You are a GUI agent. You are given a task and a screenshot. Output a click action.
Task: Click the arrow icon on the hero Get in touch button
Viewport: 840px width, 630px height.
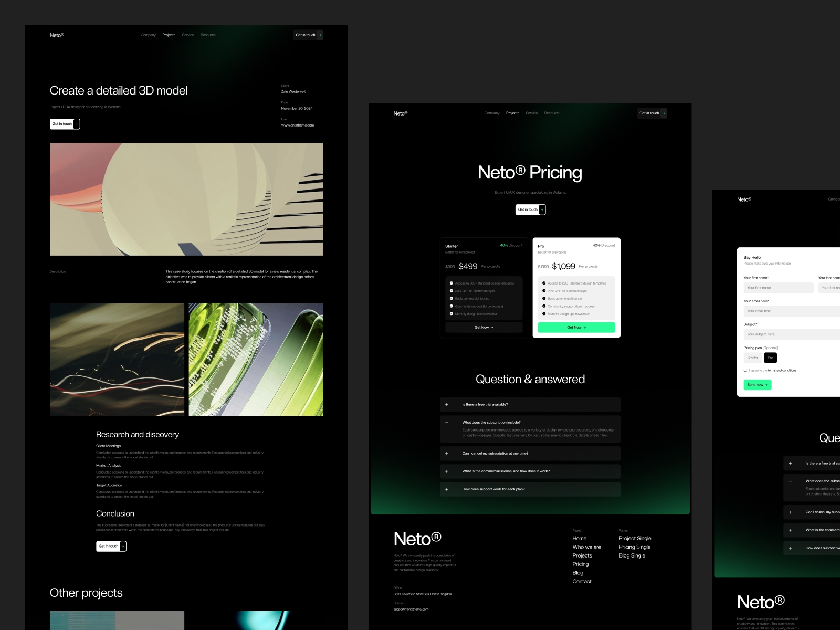(542, 209)
